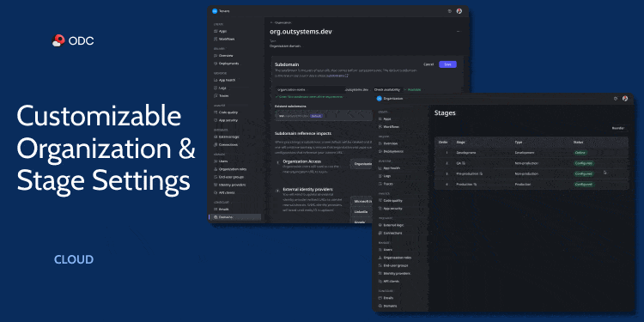
Task: Click Cancel in the Subdomain panel
Action: coord(428,64)
